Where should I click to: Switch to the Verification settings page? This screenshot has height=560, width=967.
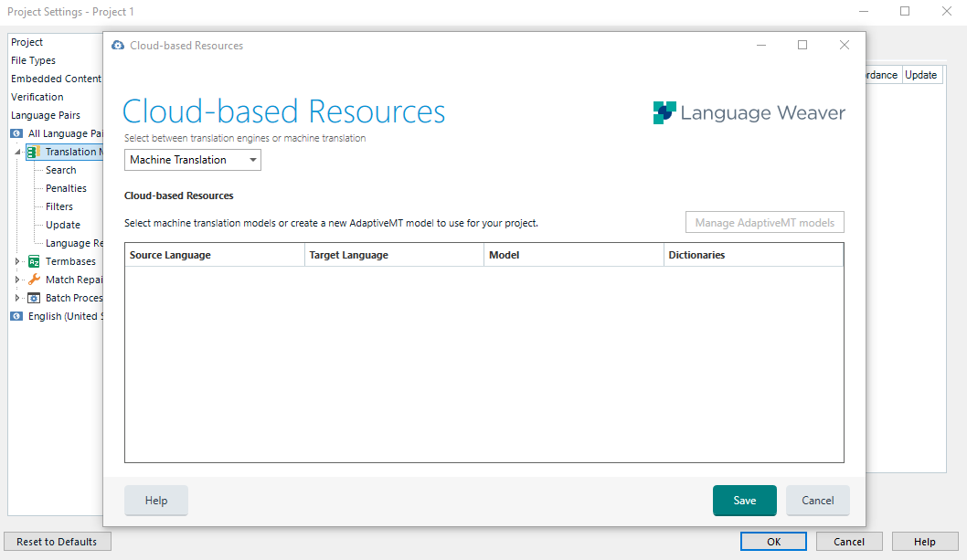37,96
